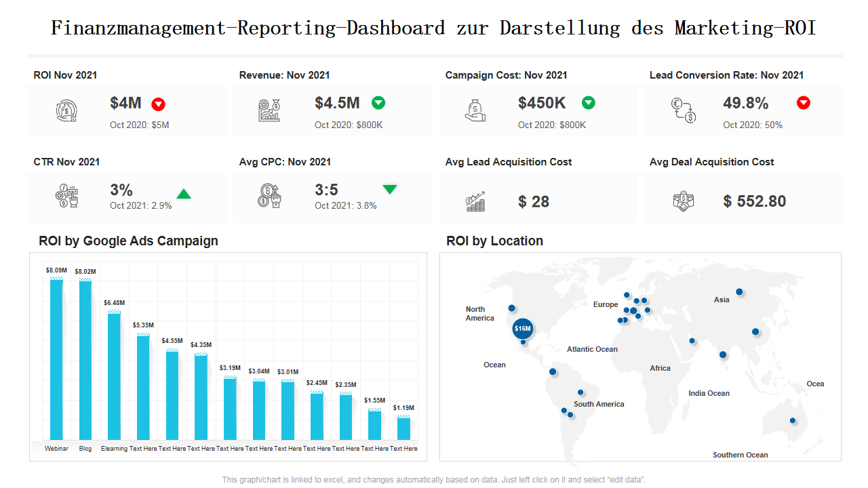Click the Atlantic Ocean map label
868x488 pixels.
click(x=593, y=350)
